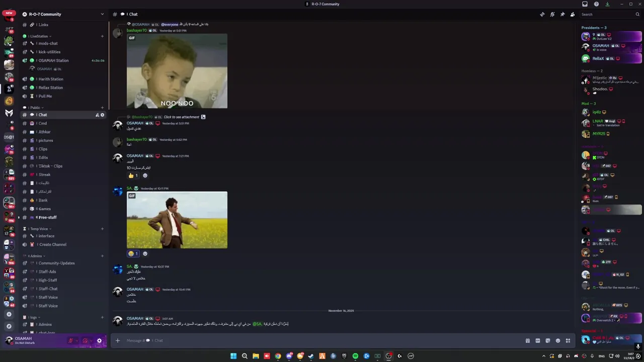The height and width of the screenshot is (362, 644).
Task: Open notification settings bell in header
Action: (552, 14)
